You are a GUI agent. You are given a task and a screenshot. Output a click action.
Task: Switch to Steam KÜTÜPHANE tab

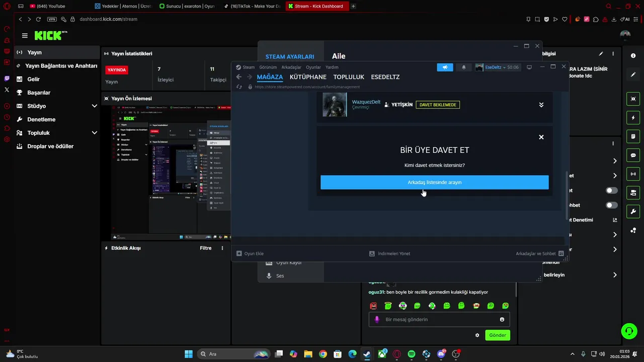click(x=308, y=77)
